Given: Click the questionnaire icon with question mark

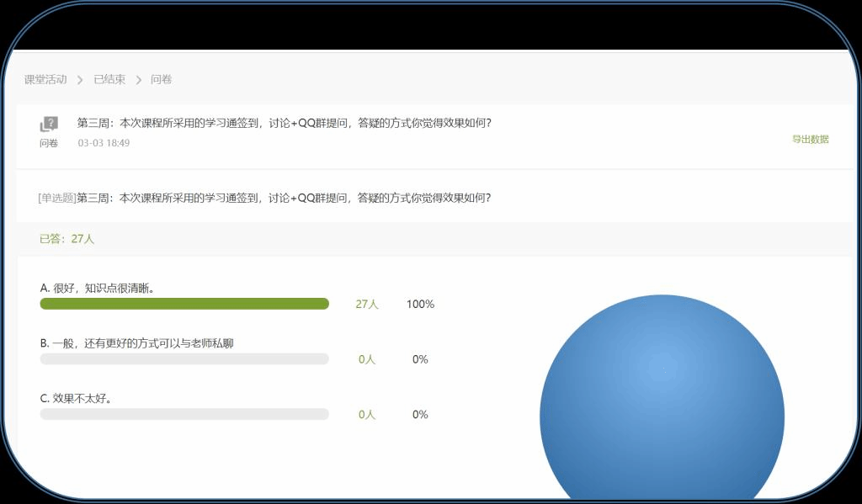Looking at the screenshot, I should click(49, 125).
